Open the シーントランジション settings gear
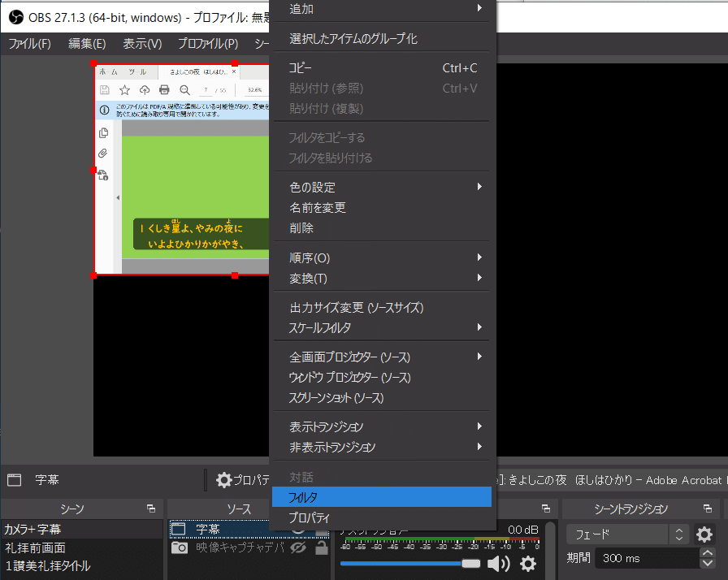The height and width of the screenshot is (580, 728). 704,535
